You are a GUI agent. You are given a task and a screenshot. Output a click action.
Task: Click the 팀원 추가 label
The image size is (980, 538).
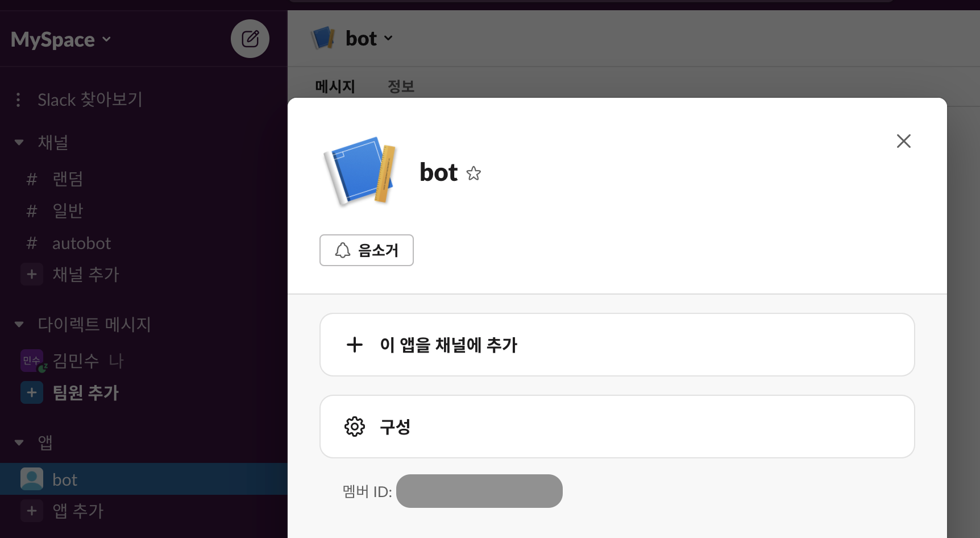(86, 393)
